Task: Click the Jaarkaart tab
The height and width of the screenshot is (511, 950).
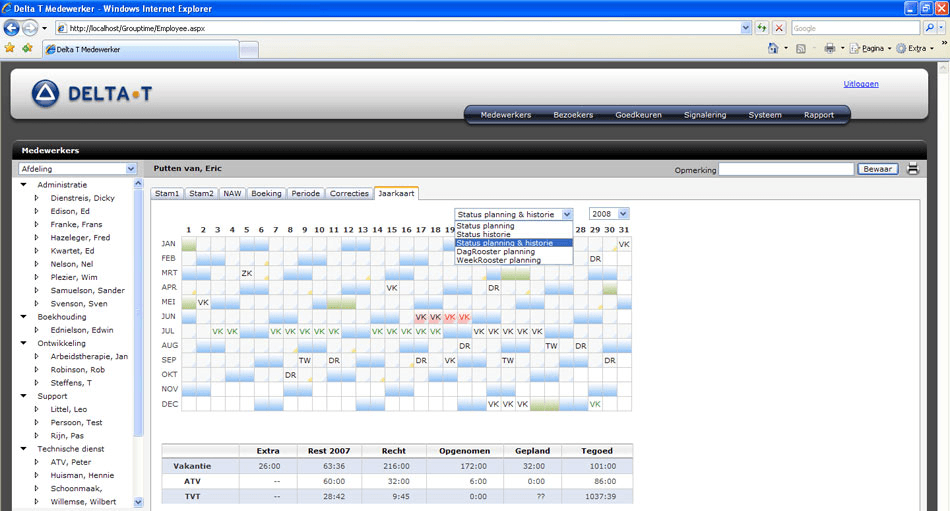Action: (x=396, y=193)
